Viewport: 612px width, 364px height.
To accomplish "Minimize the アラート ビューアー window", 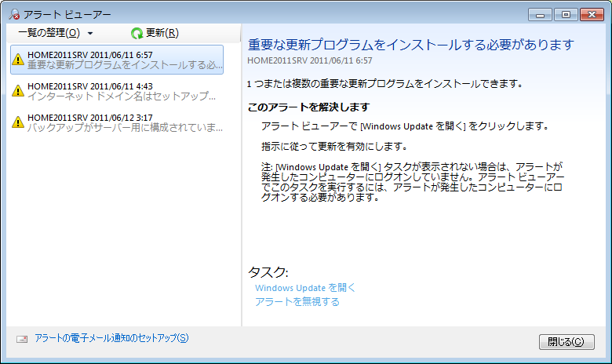I will click(540, 13).
